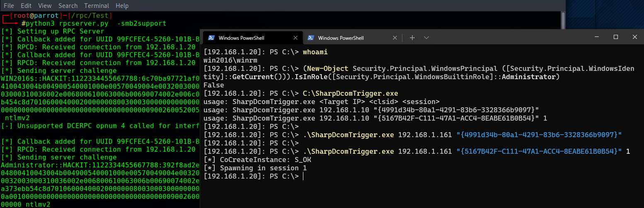Click the blue CLSID '{4991d34b-80a1-4291-83b6-3328366b9097}' argument

539,135
